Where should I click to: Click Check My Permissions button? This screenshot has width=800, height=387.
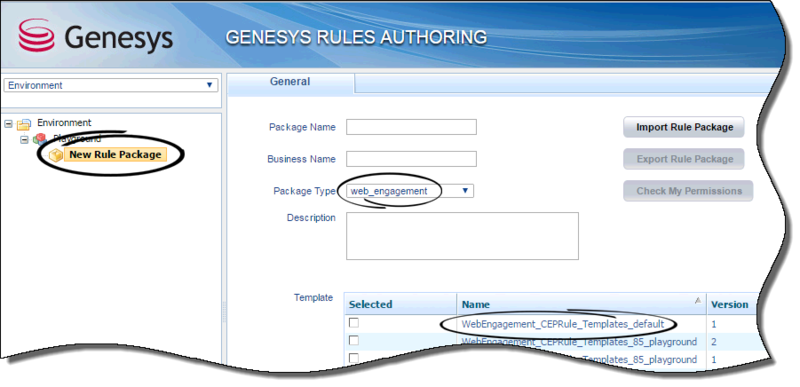click(x=689, y=191)
